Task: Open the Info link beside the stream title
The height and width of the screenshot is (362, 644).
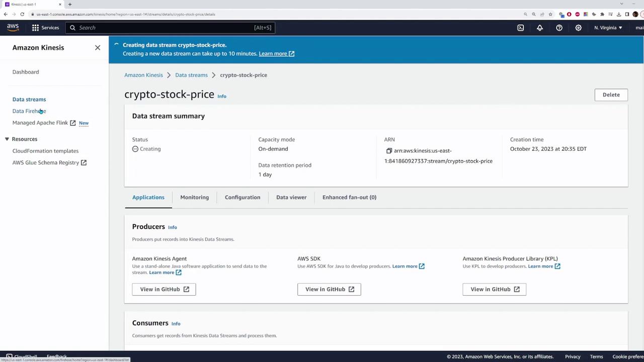Action: [x=222, y=96]
